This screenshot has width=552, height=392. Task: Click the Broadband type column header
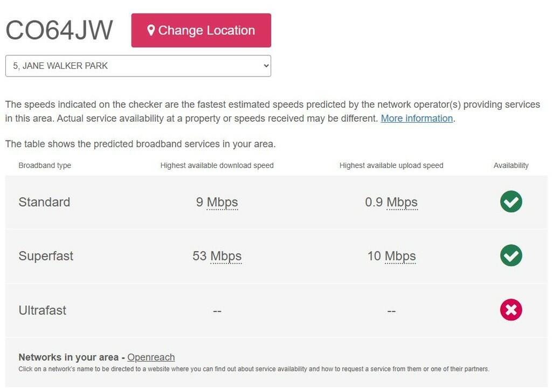click(x=45, y=165)
